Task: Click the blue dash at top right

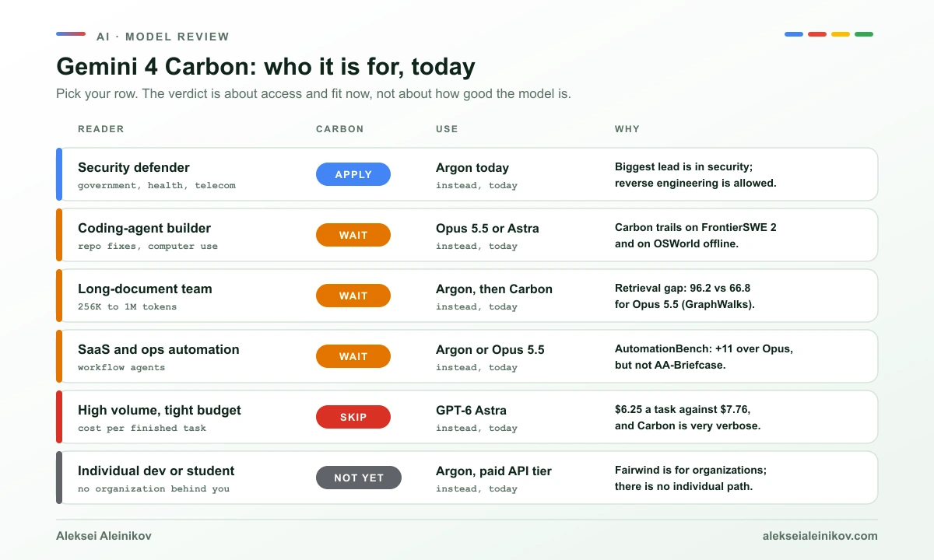Action: click(x=794, y=34)
